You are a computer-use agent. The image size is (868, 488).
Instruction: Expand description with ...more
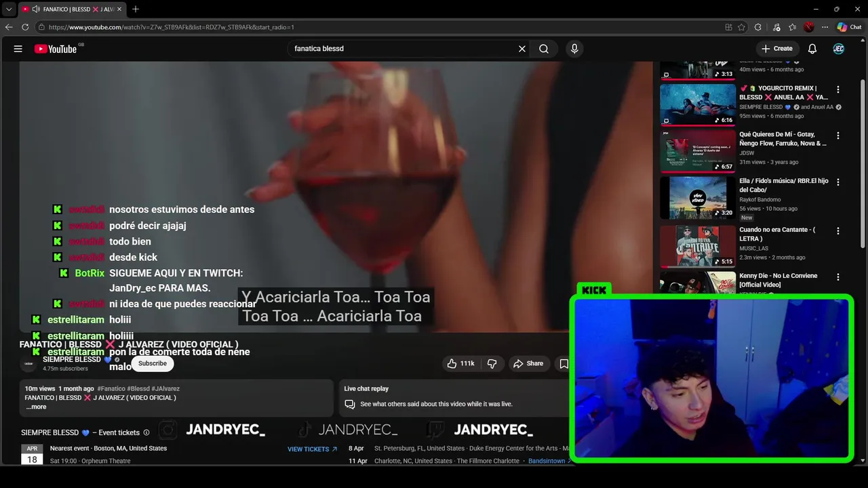36,407
